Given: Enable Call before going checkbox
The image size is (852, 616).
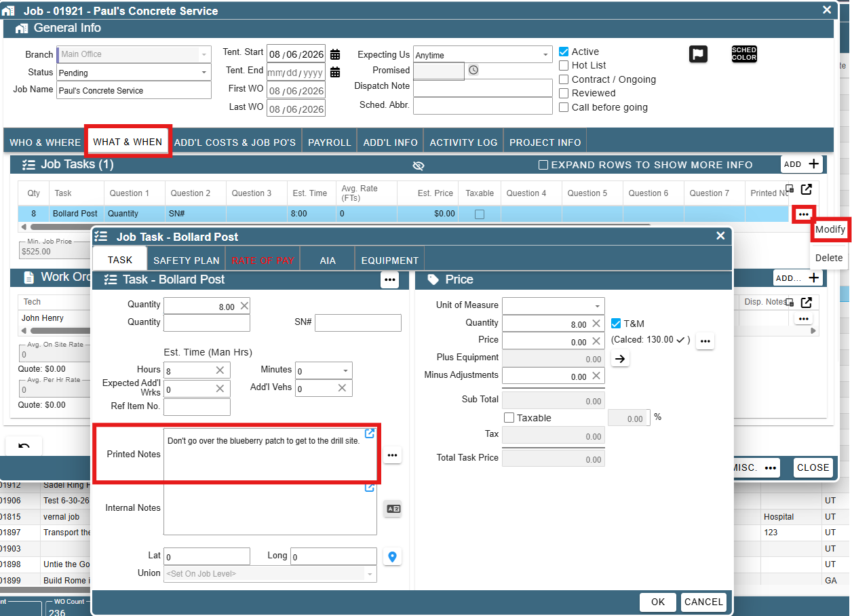Looking at the screenshot, I should point(564,107).
